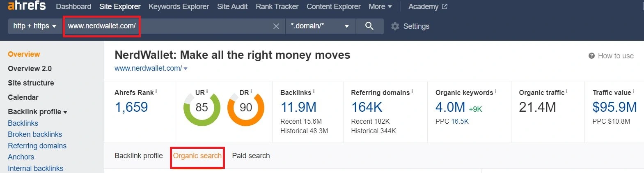Viewport: 644px width, 173px height.
Task: Click the www.nerdwallet.com URL link
Action: tap(148, 68)
